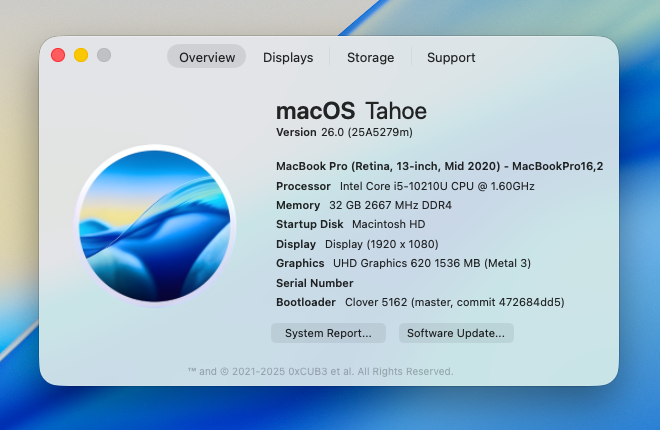The image size is (660, 430).
Task: Click startup disk value Macintosh HD
Action: click(x=389, y=224)
